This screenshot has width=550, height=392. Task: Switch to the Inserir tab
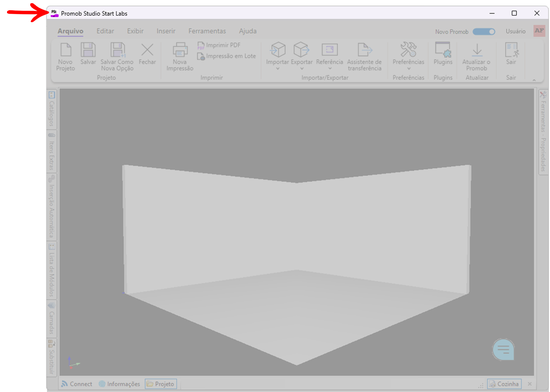click(x=166, y=31)
